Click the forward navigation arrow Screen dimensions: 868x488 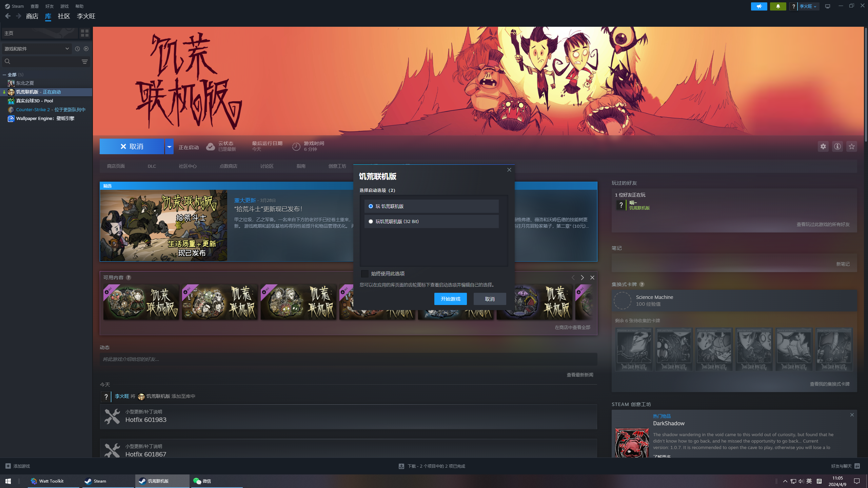(x=19, y=16)
